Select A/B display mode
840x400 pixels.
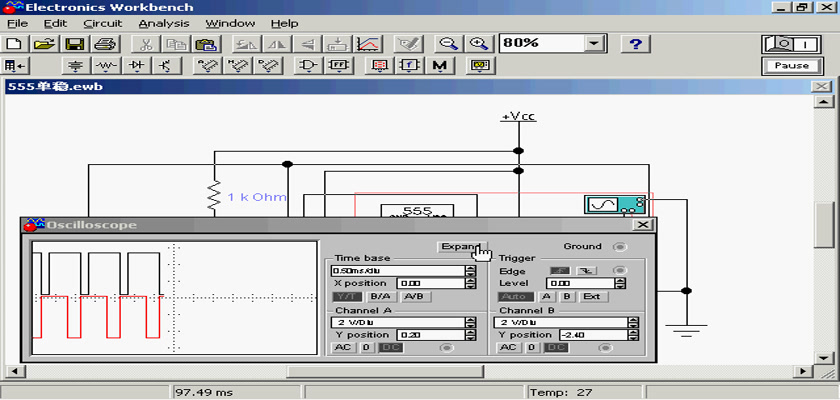pos(415,297)
